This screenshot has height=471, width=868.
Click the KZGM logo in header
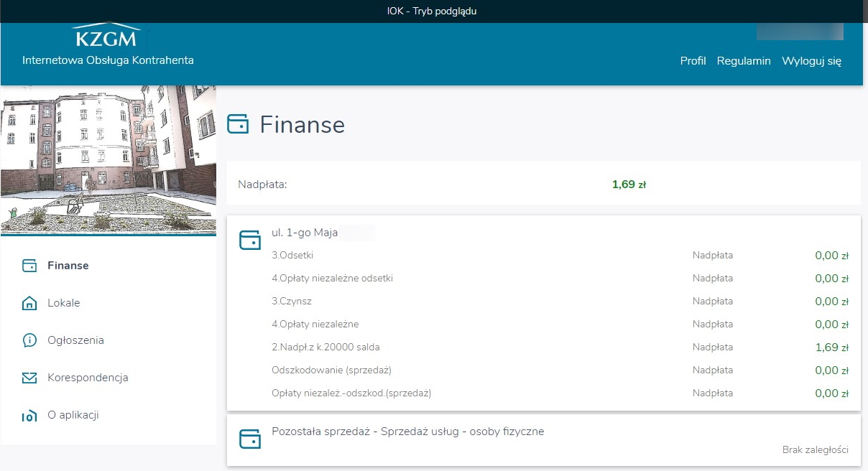[x=108, y=34]
